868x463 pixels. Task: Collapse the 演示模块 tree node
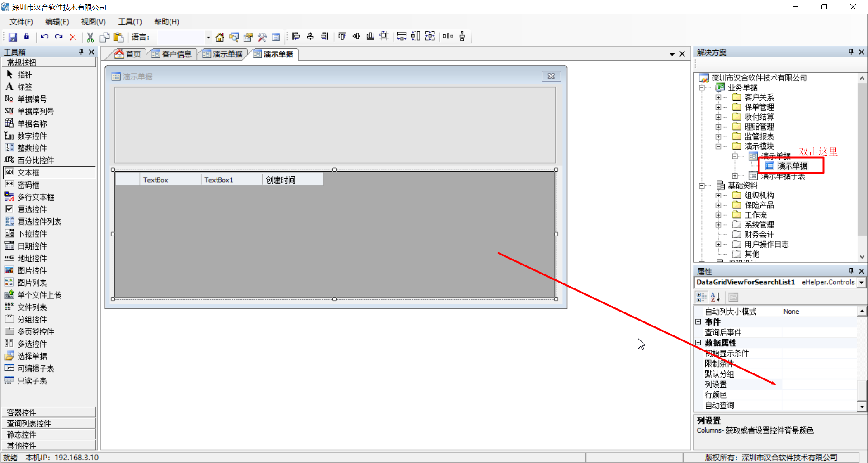coord(718,146)
